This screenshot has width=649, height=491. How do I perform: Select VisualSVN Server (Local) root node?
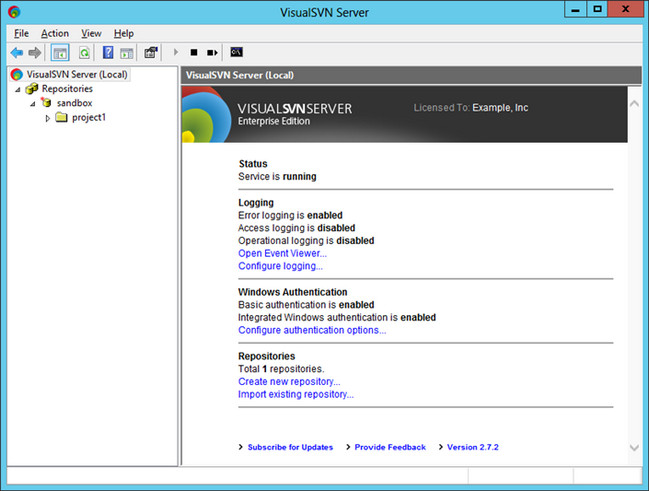77,75
